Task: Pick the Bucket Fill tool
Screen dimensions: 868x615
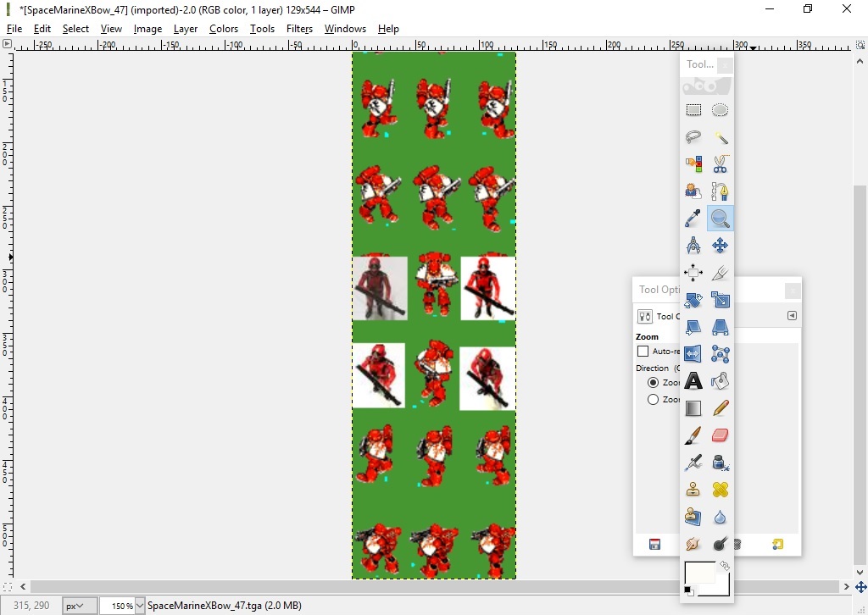Action: click(720, 381)
